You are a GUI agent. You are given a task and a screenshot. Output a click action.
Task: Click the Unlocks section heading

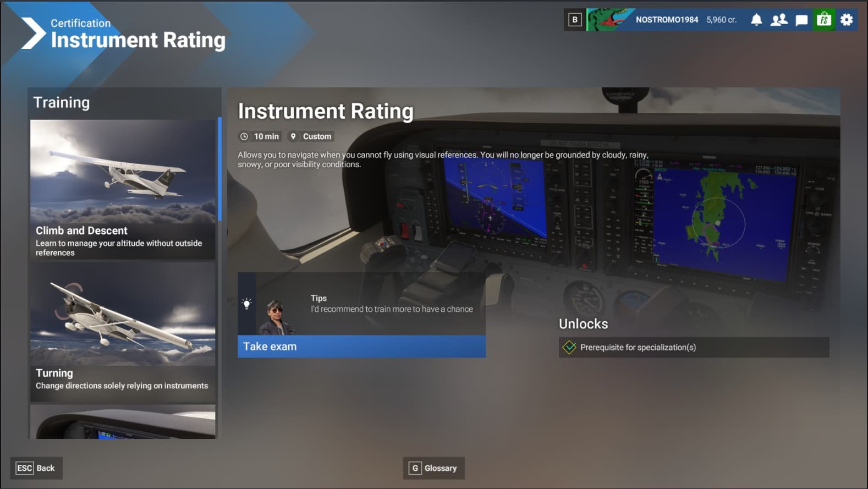(x=583, y=324)
